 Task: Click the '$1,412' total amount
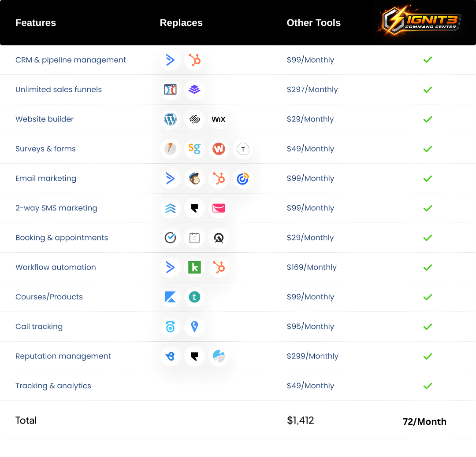[301, 420]
